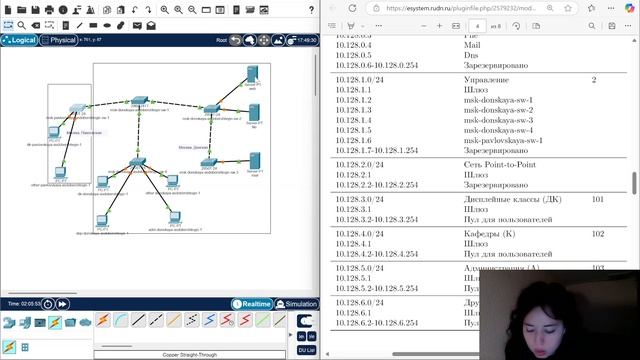Click the PDF page number field
The width and height of the screenshot is (640, 360).
point(477,26)
